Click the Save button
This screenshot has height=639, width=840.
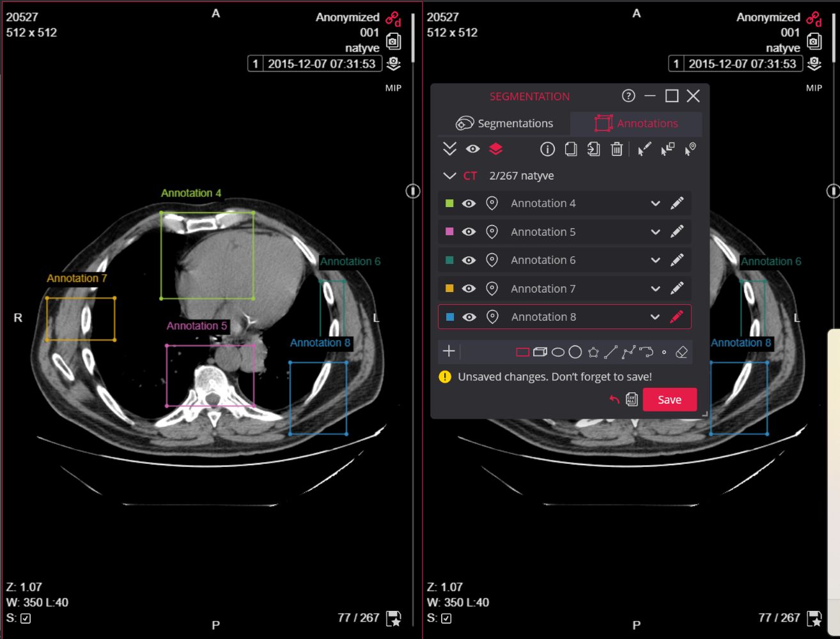(x=669, y=399)
